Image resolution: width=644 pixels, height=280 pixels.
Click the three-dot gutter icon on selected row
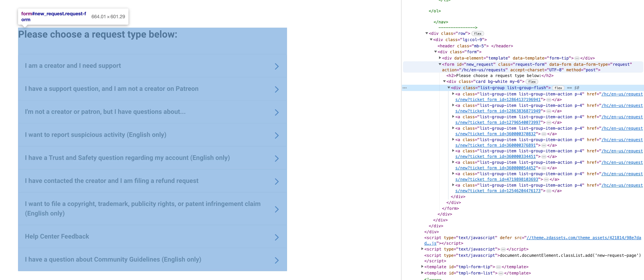404,88
